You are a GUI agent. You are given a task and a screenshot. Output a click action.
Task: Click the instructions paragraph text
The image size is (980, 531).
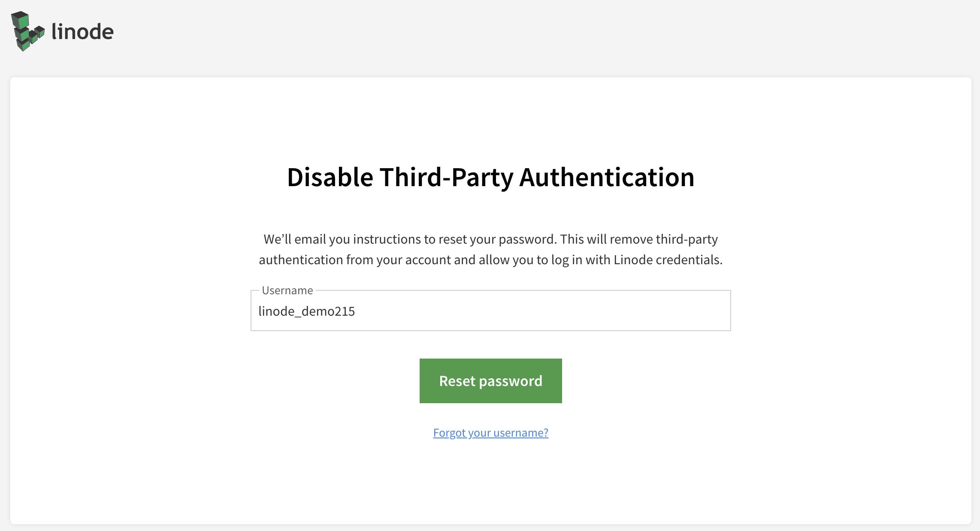[490, 249]
